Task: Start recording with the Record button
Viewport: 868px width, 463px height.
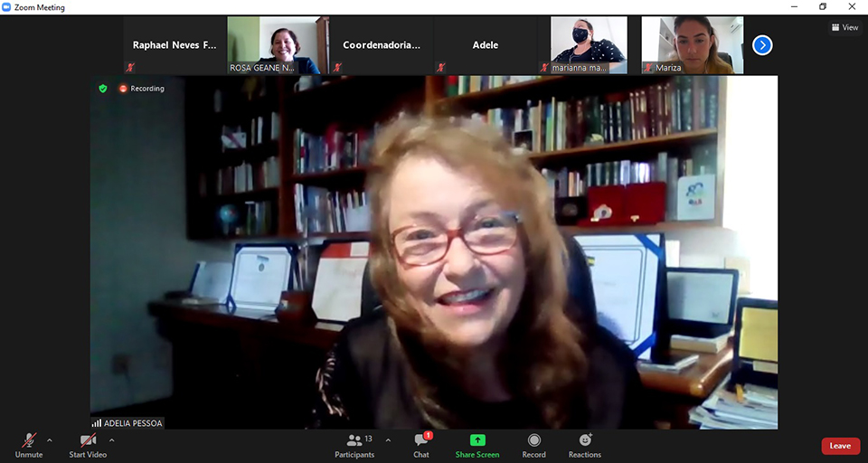Action: (x=533, y=444)
